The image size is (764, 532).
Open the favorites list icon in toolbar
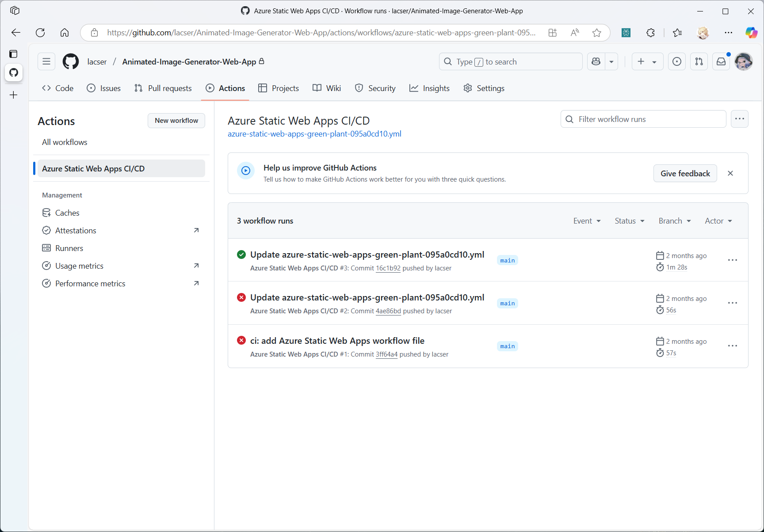point(677,32)
